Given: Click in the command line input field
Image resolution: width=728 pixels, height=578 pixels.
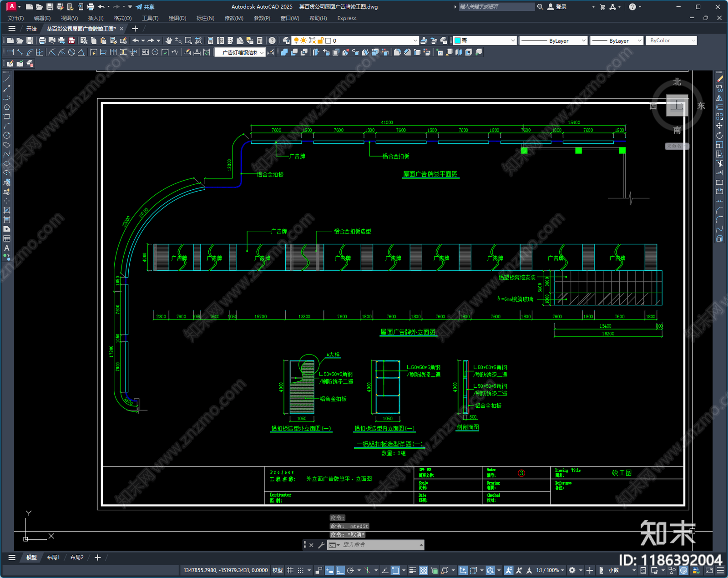Looking at the screenshot, I should tap(380, 545).
